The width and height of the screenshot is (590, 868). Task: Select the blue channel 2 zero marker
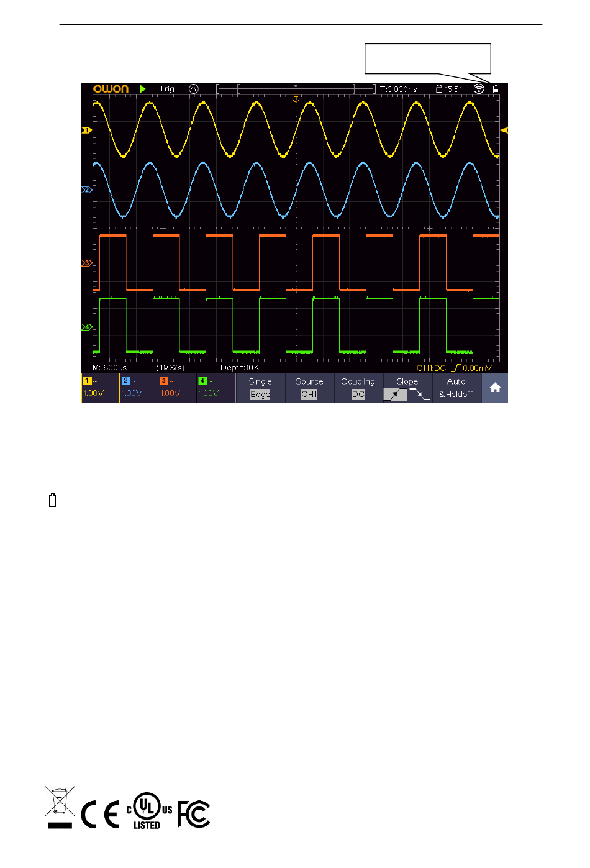(x=87, y=190)
